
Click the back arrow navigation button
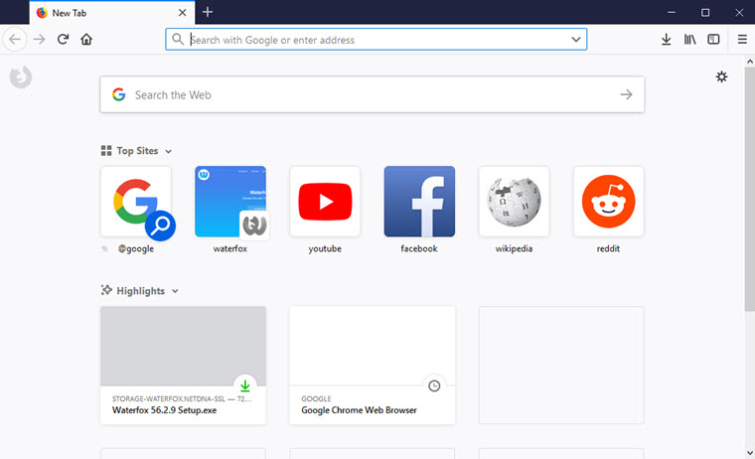click(x=15, y=39)
